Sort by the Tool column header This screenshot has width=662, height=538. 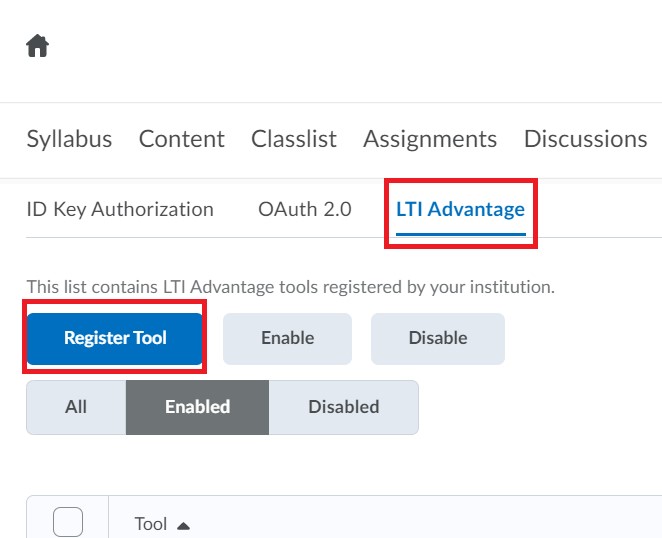point(151,524)
